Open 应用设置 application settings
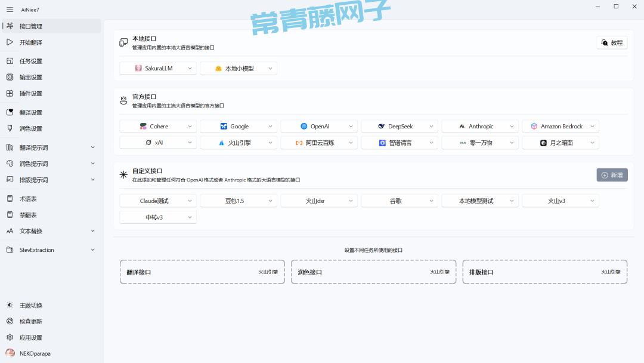 pyautogui.click(x=30, y=337)
